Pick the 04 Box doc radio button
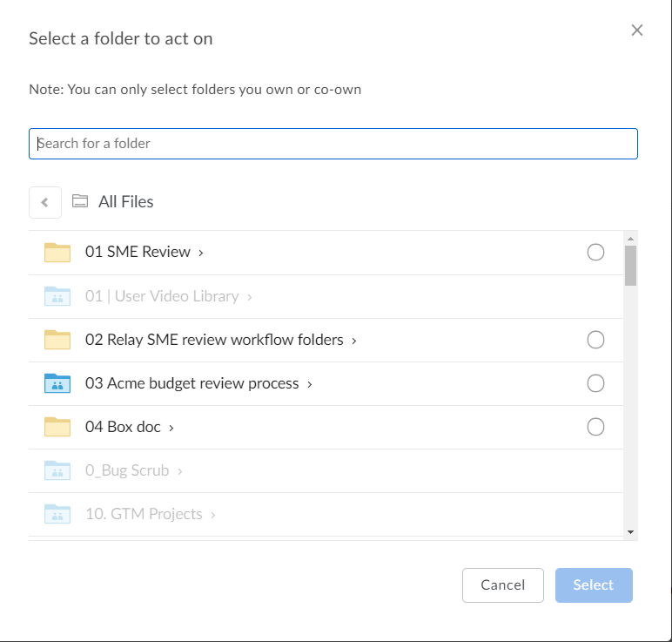This screenshot has height=642, width=672. [x=595, y=427]
